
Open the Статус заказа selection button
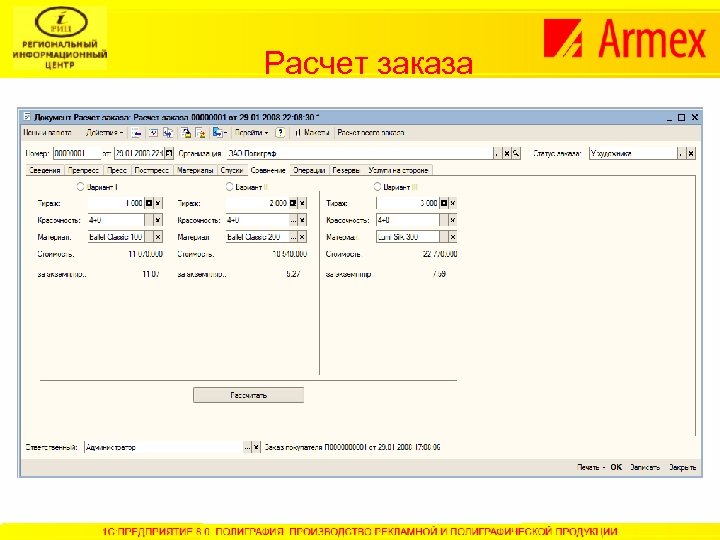point(681,153)
